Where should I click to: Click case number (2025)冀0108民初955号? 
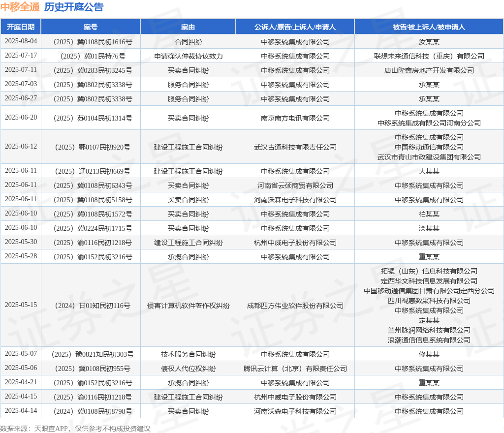[93, 369]
